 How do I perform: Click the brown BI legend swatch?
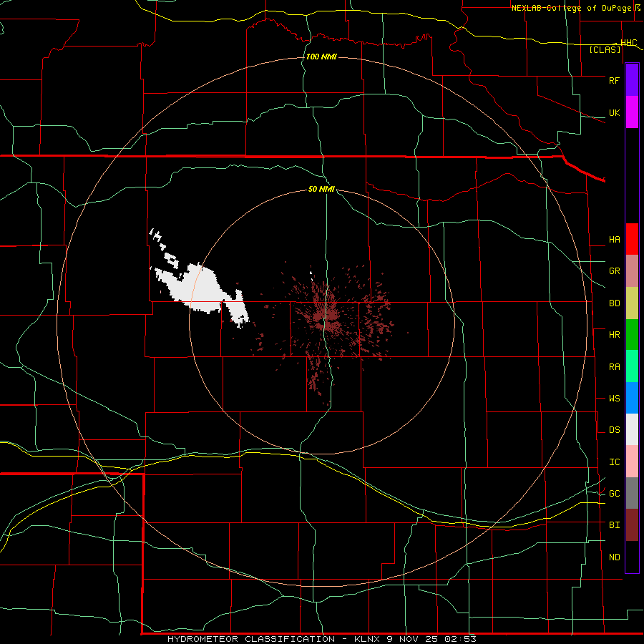(x=632, y=525)
